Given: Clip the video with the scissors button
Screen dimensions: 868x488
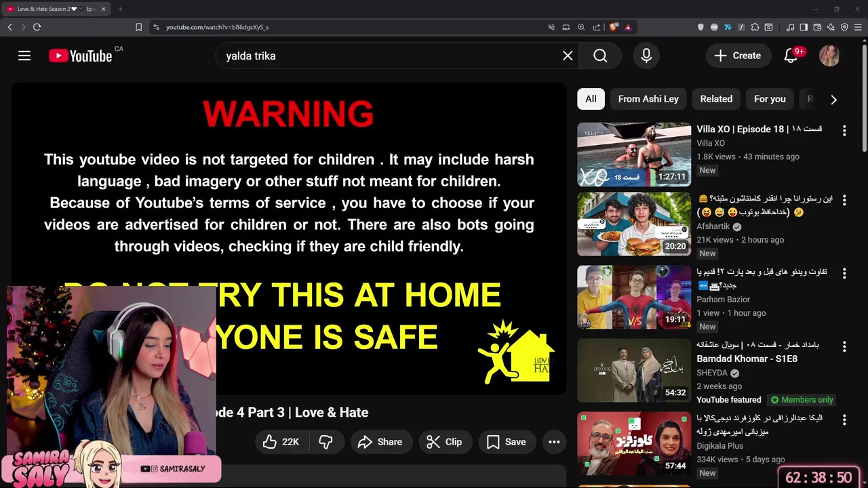Looking at the screenshot, I should [x=445, y=442].
